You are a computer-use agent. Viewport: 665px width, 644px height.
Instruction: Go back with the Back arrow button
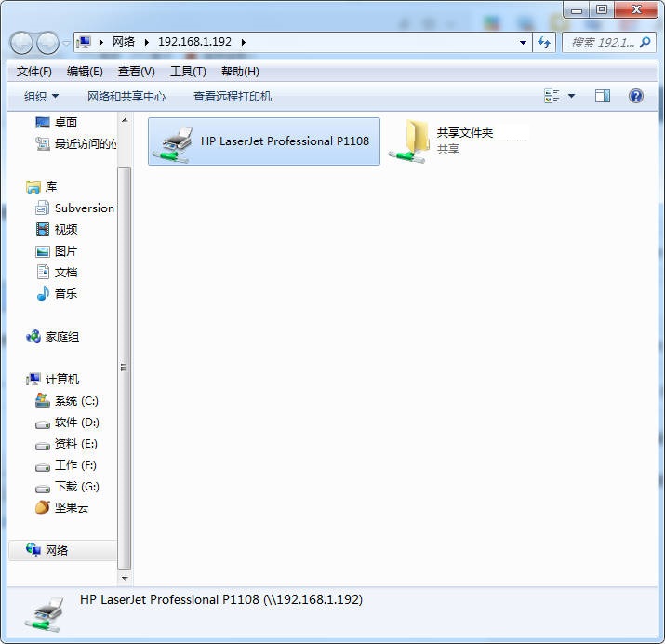(x=21, y=43)
